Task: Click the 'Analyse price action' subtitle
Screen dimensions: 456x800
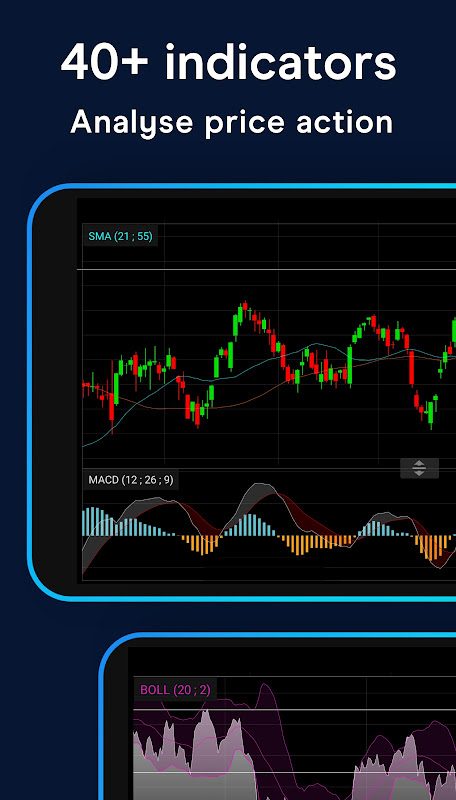Action: (x=232, y=122)
